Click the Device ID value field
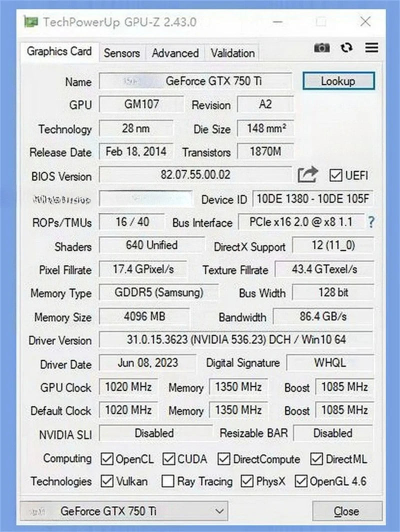This screenshot has width=400, height=532. (x=313, y=199)
